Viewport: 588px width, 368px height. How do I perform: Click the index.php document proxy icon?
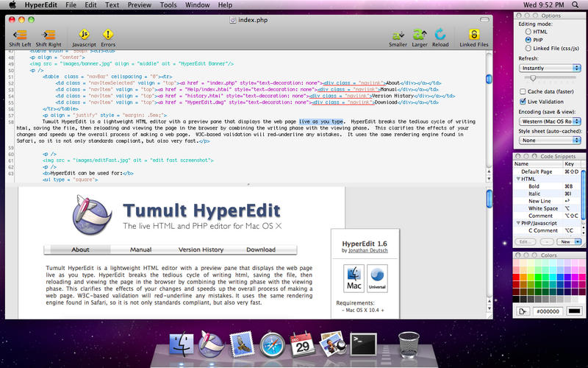pyautogui.click(x=232, y=20)
